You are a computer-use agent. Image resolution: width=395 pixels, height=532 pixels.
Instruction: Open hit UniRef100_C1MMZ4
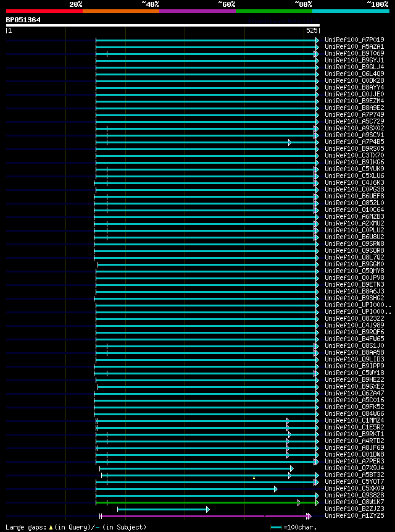click(354, 420)
